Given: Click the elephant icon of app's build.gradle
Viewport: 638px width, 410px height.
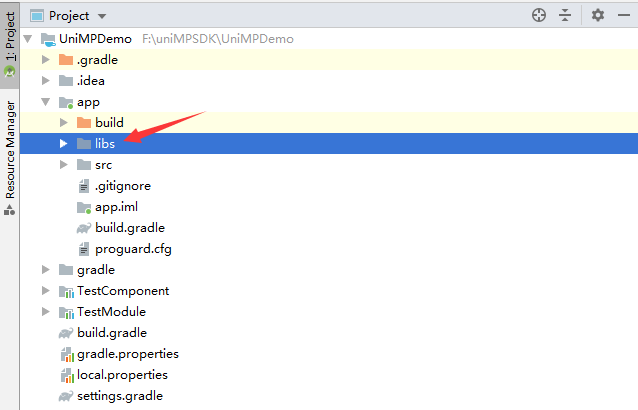Looking at the screenshot, I should click(84, 228).
